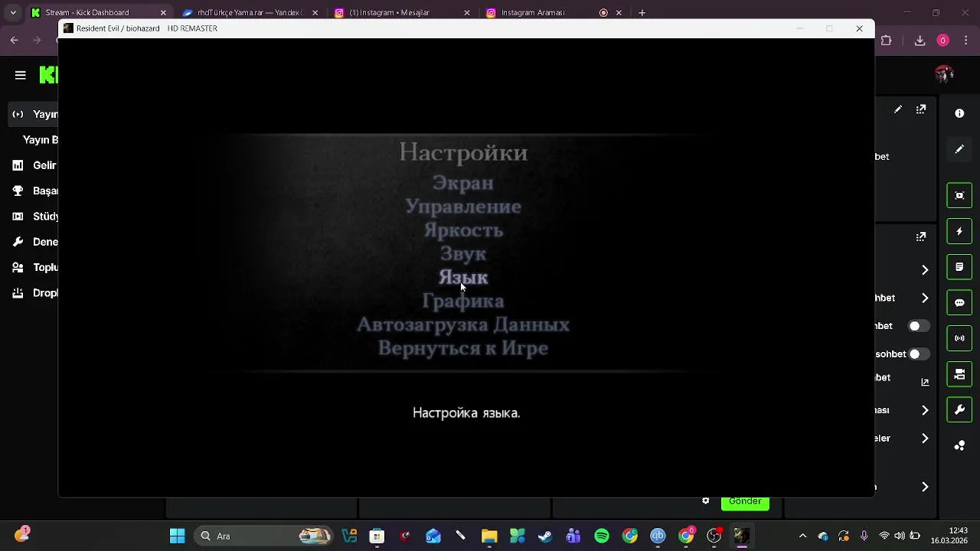
Task: Close the Stream - Kick Dashboard tab
Action: click(x=163, y=13)
